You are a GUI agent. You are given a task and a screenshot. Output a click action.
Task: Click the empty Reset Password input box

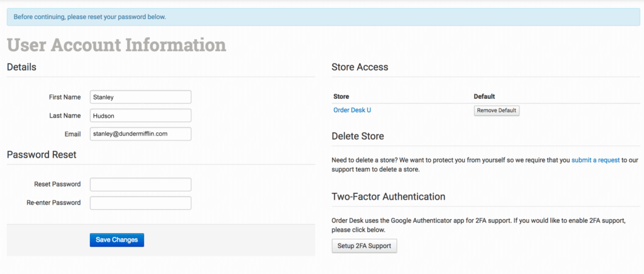140,185
